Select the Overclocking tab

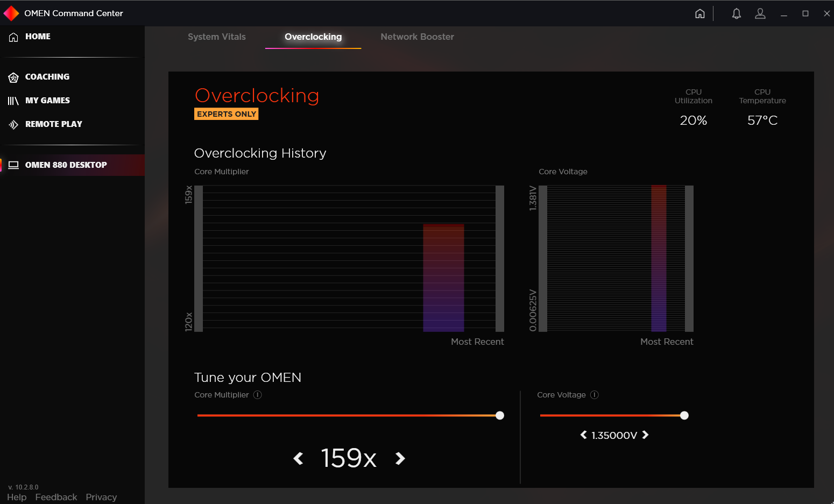pyautogui.click(x=313, y=37)
